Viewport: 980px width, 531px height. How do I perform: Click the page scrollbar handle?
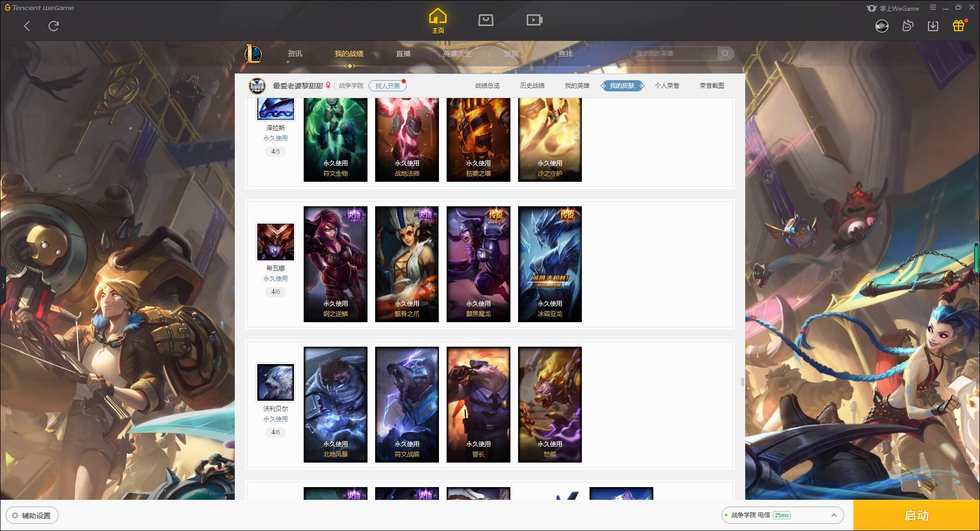click(742, 382)
